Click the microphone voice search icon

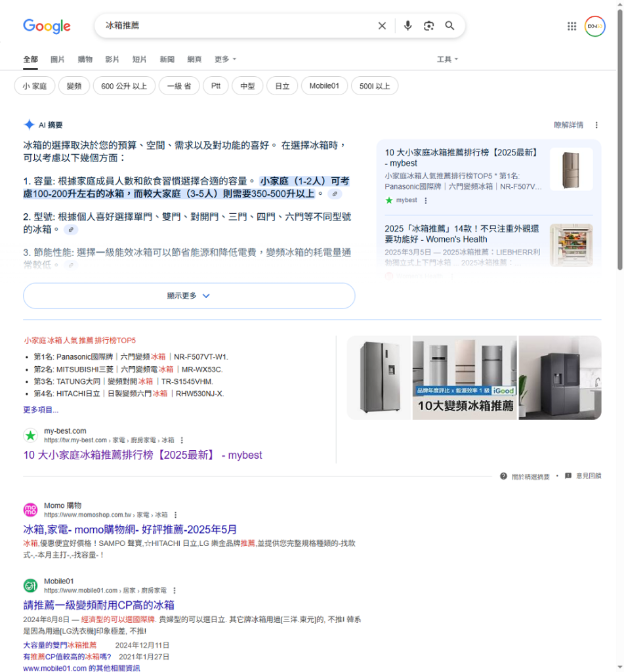tap(407, 26)
